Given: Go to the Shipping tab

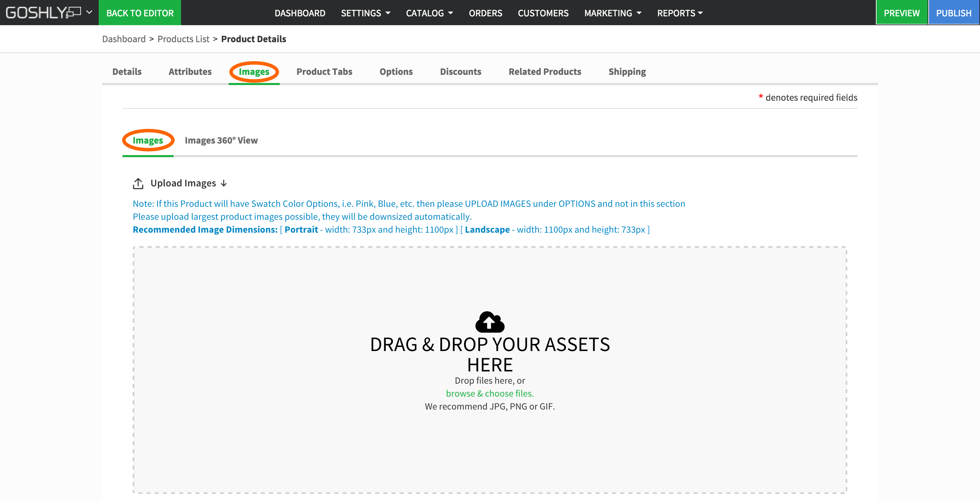Looking at the screenshot, I should click(x=627, y=71).
